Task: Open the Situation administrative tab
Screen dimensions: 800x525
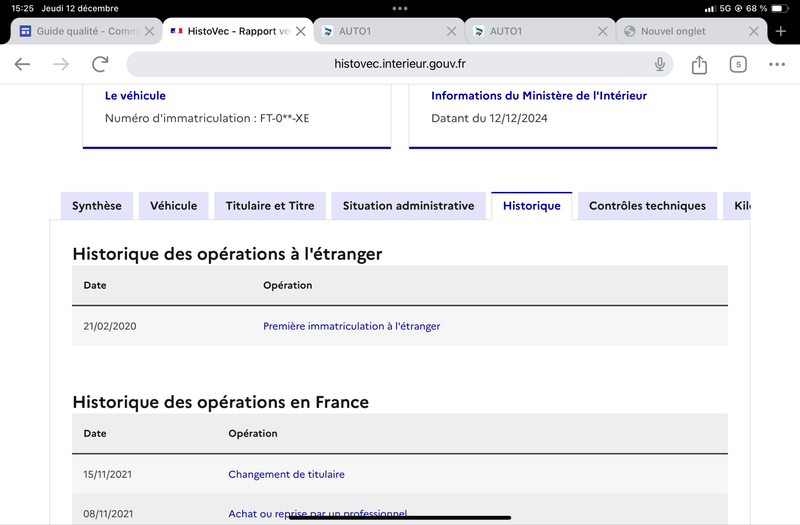Action: [x=409, y=206]
